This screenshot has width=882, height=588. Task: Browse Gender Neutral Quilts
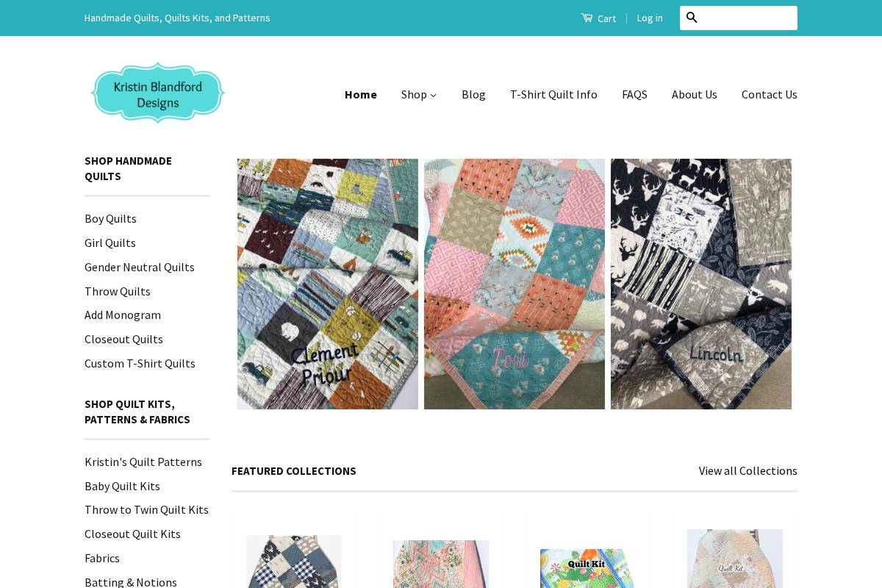point(140,267)
